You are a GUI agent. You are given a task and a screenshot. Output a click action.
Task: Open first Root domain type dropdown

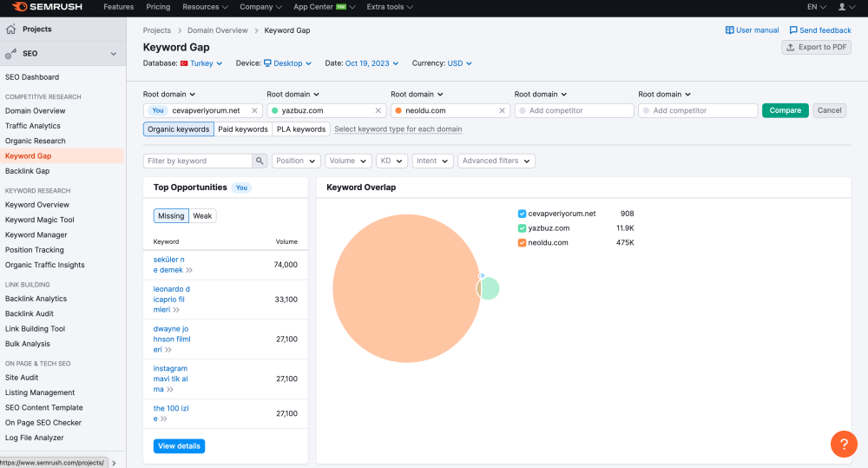coord(169,94)
